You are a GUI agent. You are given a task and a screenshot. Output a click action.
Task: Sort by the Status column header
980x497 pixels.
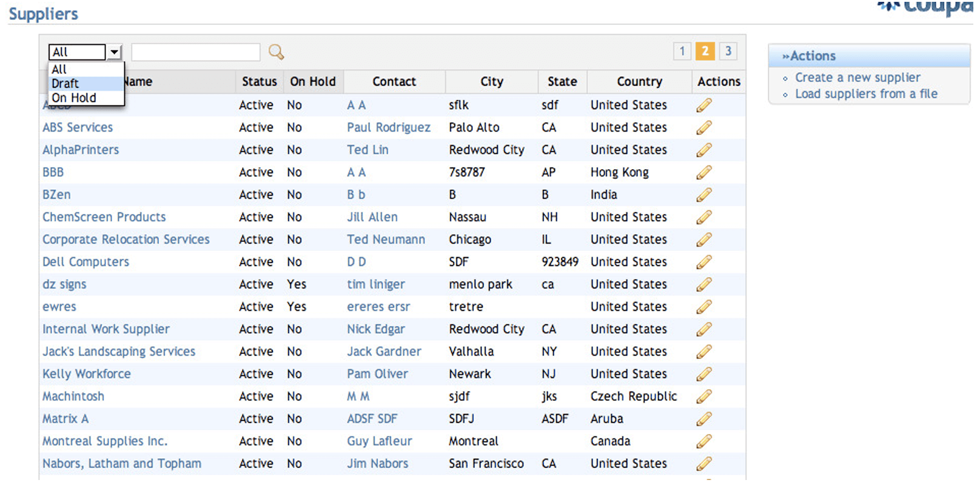(x=260, y=82)
